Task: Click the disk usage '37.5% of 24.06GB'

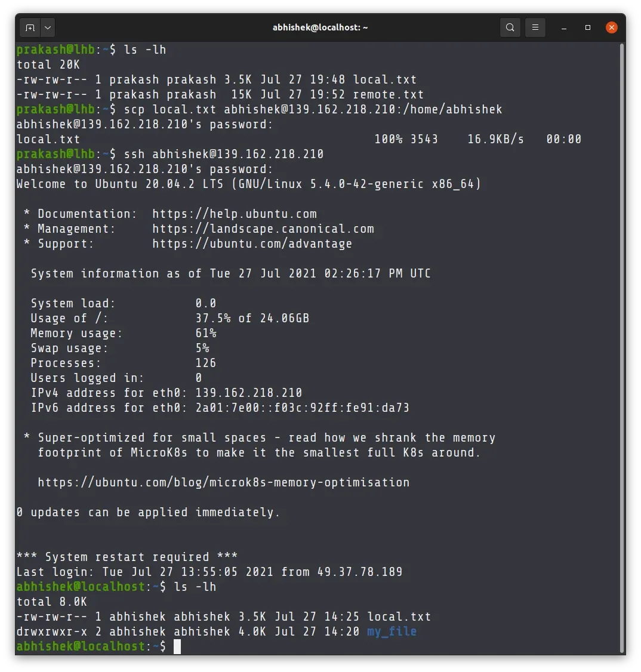Action: pos(252,319)
